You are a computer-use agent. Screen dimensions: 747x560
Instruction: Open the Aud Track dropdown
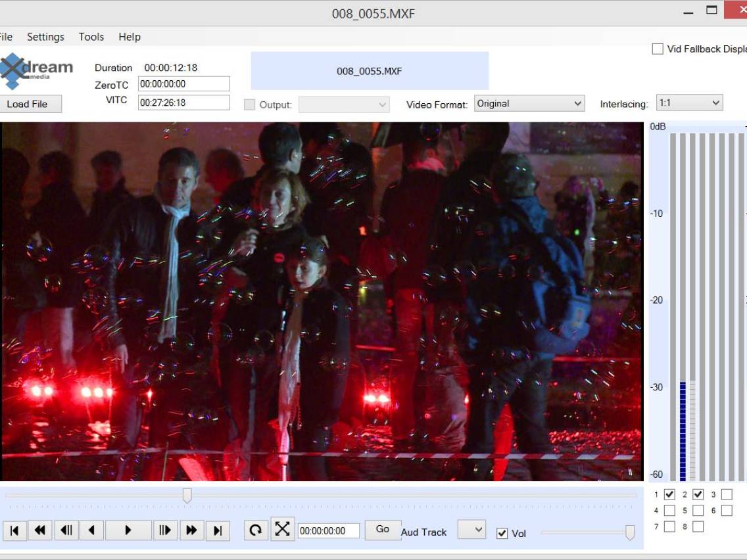(x=471, y=529)
